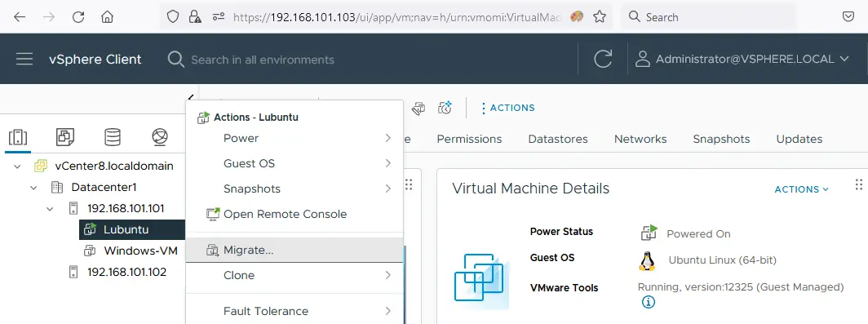Click the powered-on Lubuntu VM icon in tree

pyautogui.click(x=90, y=229)
